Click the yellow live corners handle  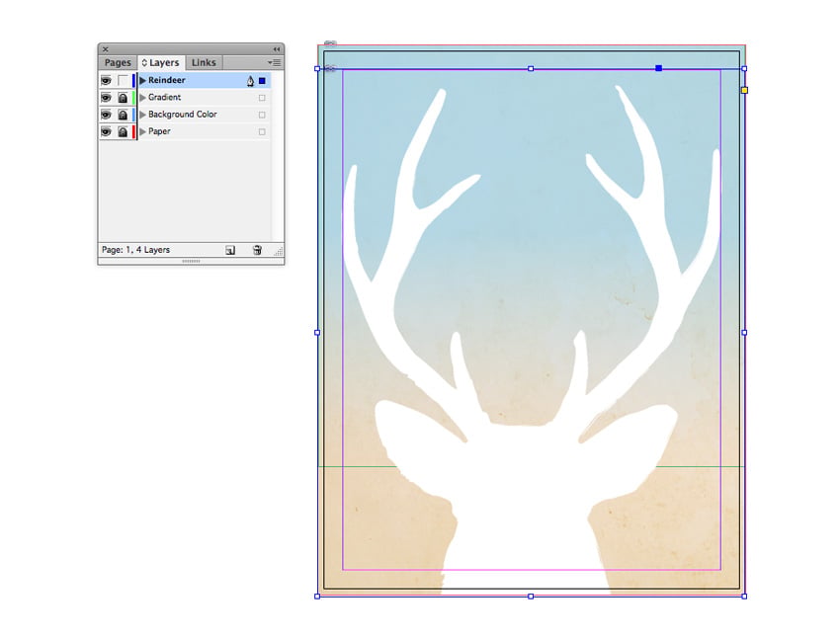tap(744, 91)
